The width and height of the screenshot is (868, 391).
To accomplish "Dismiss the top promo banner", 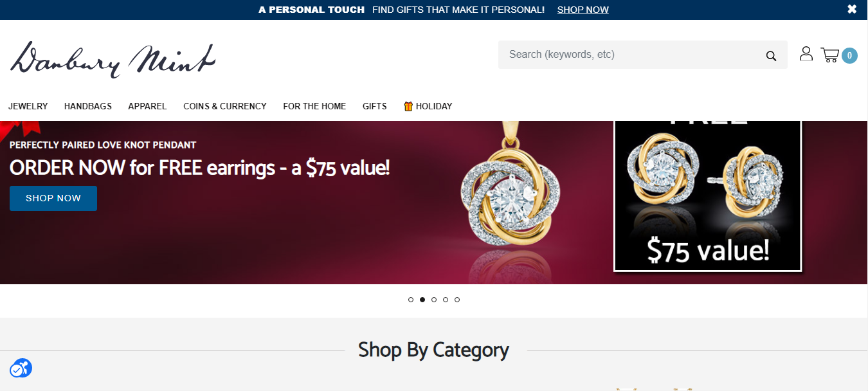I will point(852,9).
